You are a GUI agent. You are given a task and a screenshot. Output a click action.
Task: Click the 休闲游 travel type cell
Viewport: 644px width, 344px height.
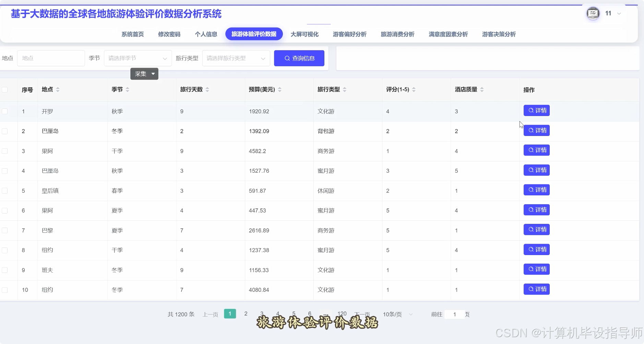pos(326,191)
